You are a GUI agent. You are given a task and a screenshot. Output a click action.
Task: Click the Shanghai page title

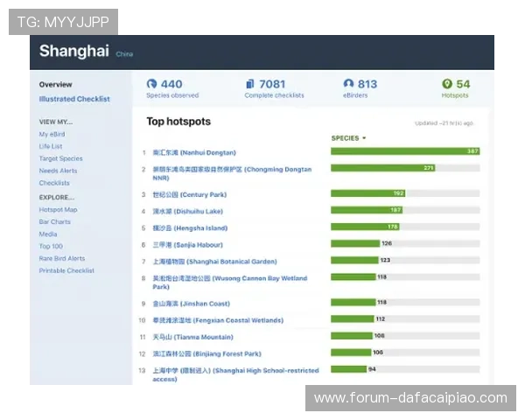click(74, 52)
